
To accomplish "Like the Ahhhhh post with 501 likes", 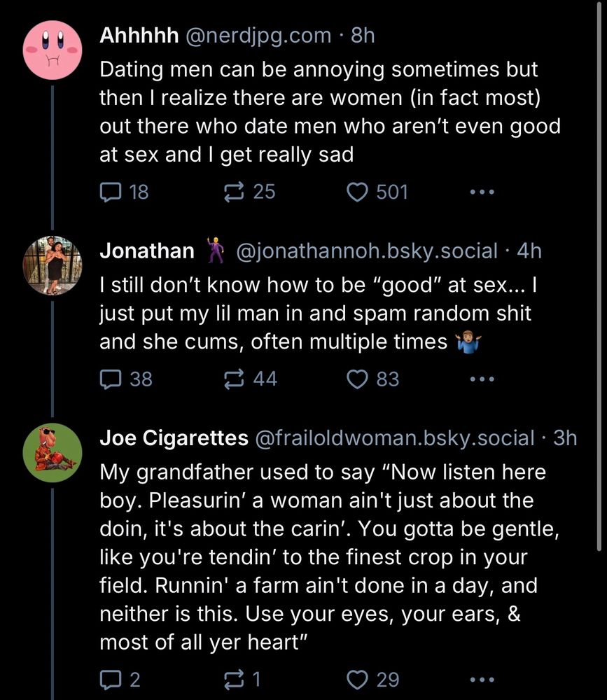I will pos(358,192).
